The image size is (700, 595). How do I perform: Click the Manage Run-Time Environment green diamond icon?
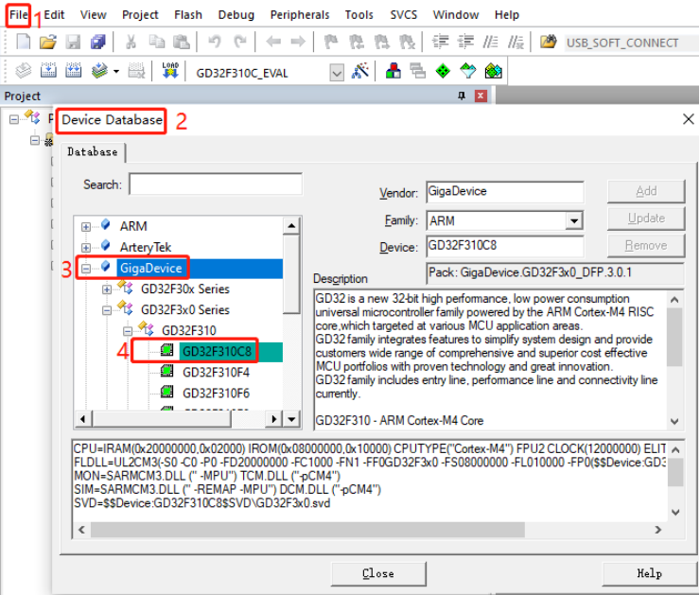point(443,72)
